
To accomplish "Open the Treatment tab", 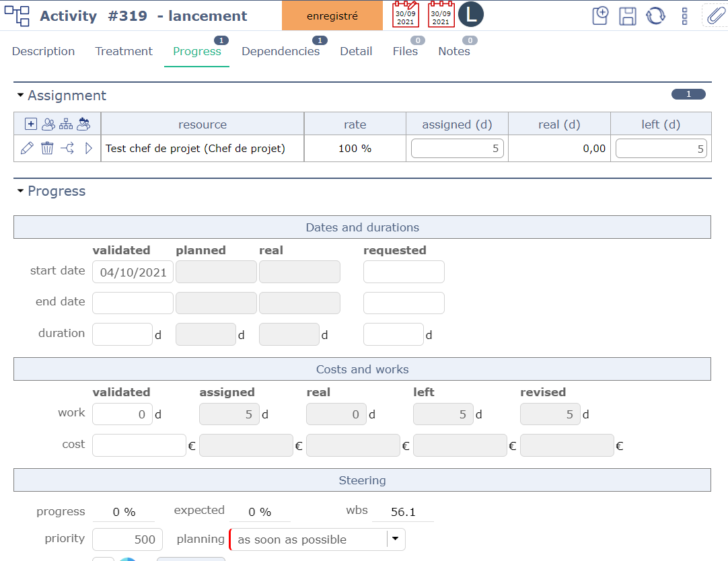I will point(124,52).
